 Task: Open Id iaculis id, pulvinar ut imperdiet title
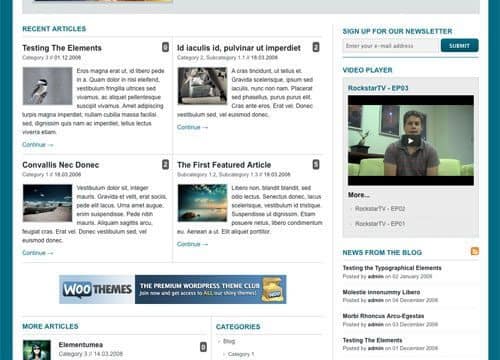click(x=239, y=48)
